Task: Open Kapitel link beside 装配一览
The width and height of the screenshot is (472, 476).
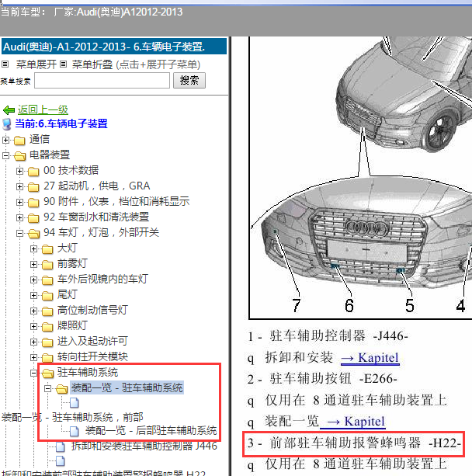Action: [352, 422]
